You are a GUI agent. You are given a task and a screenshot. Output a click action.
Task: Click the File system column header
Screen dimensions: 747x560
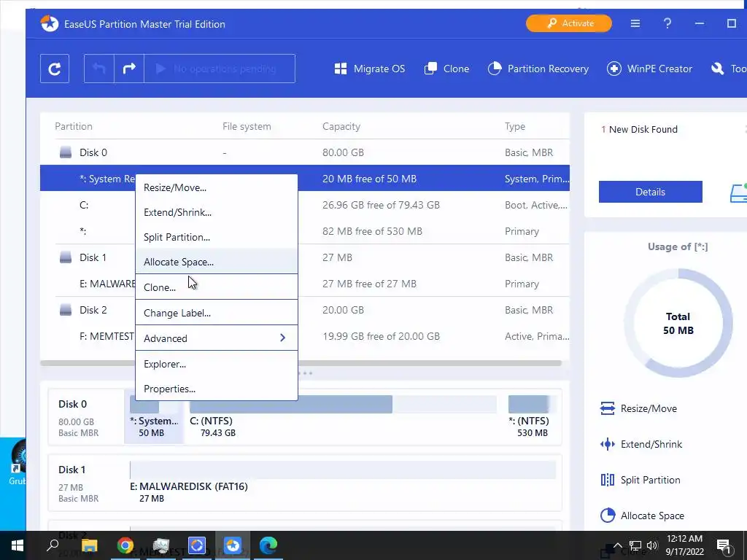tap(247, 126)
